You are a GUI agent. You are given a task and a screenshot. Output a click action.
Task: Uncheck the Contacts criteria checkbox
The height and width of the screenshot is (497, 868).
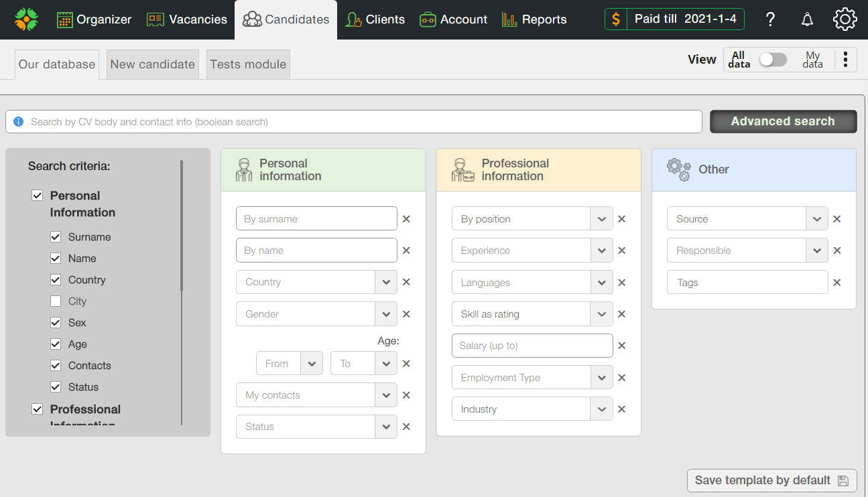click(56, 366)
